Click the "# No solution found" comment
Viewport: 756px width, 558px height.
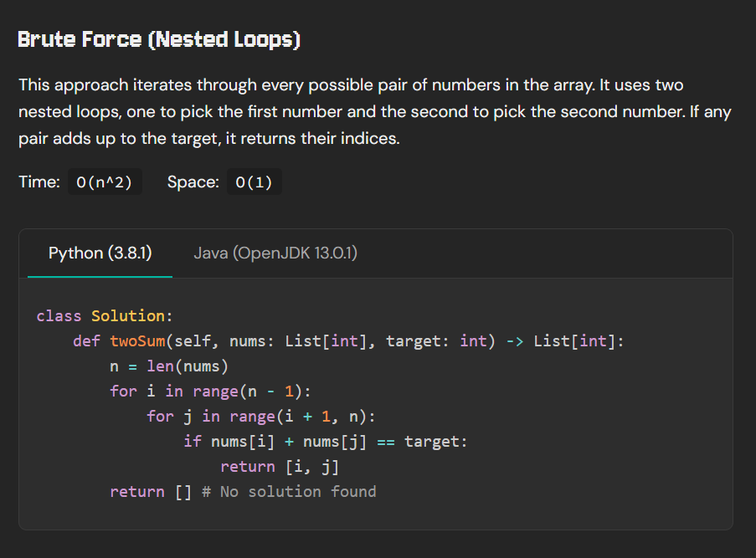click(289, 492)
